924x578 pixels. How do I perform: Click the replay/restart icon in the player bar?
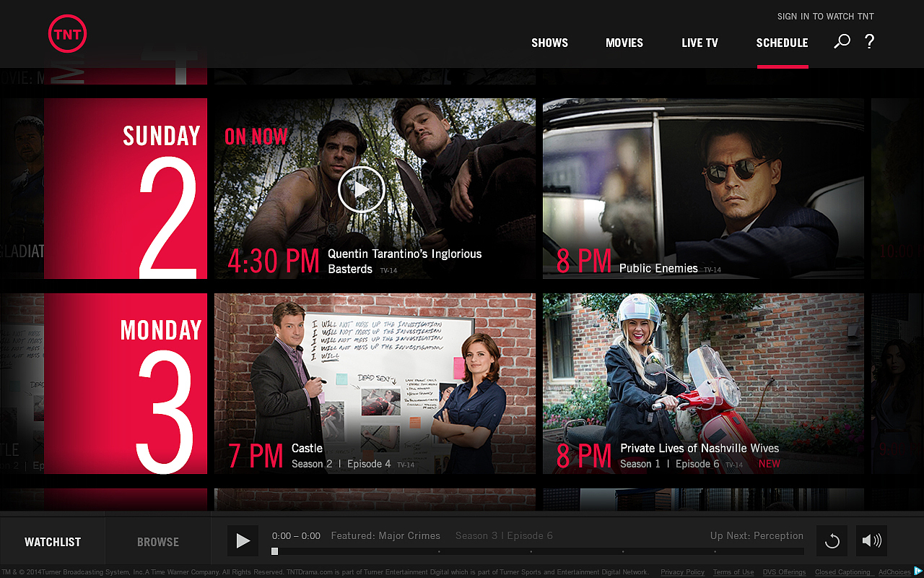coord(832,540)
